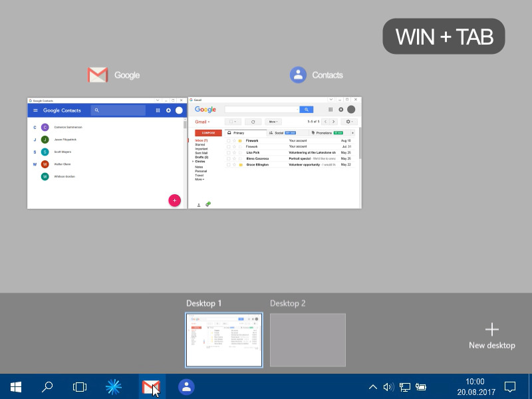Image resolution: width=532 pixels, height=399 pixels.
Task: Open the Contacts app from the taskbar
Action: point(186,387)
